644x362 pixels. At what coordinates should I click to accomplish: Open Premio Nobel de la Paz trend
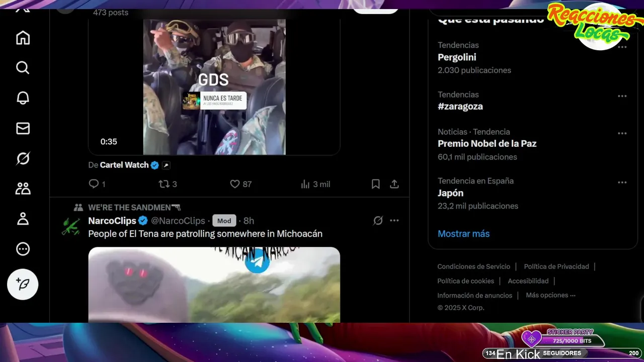point(487,144)
